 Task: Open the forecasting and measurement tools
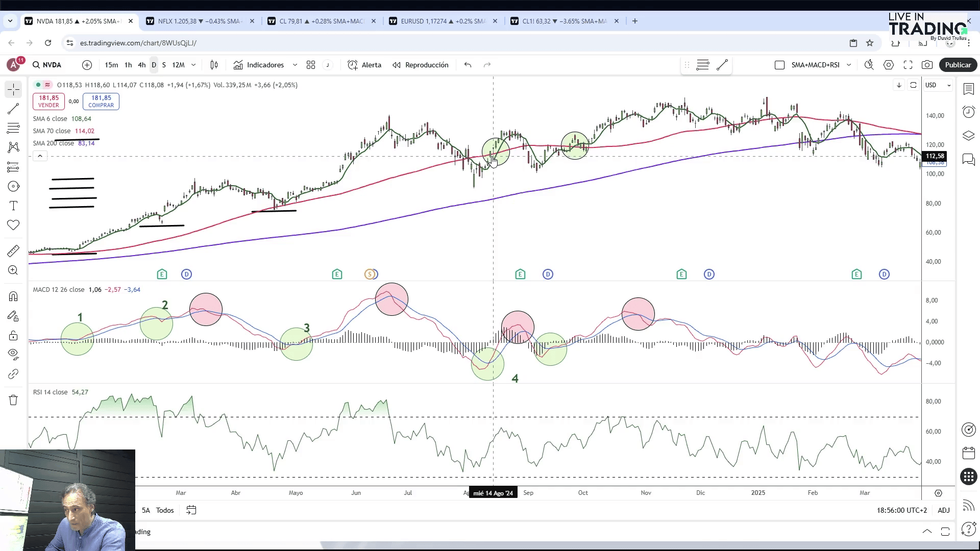(13, 167)
